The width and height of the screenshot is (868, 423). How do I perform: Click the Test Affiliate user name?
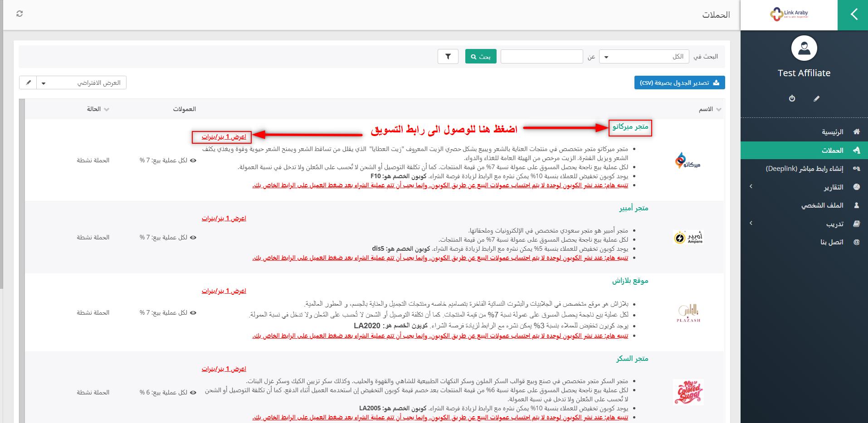point(804,73)
